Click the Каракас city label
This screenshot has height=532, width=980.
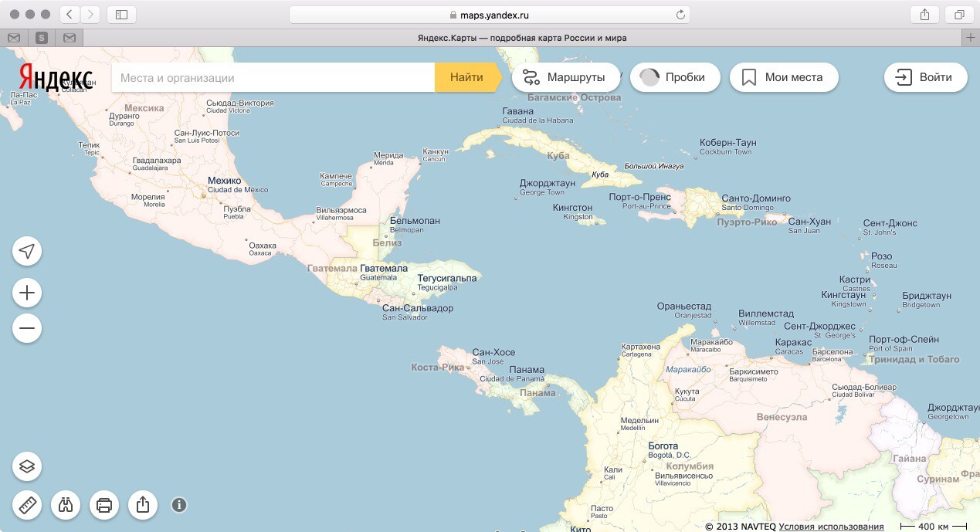click(x=793, y=342)
